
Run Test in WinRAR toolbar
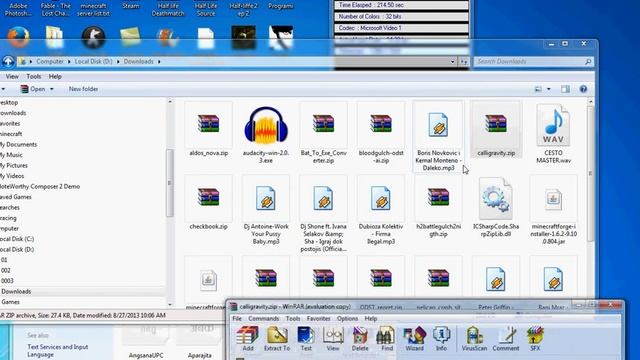306,339
